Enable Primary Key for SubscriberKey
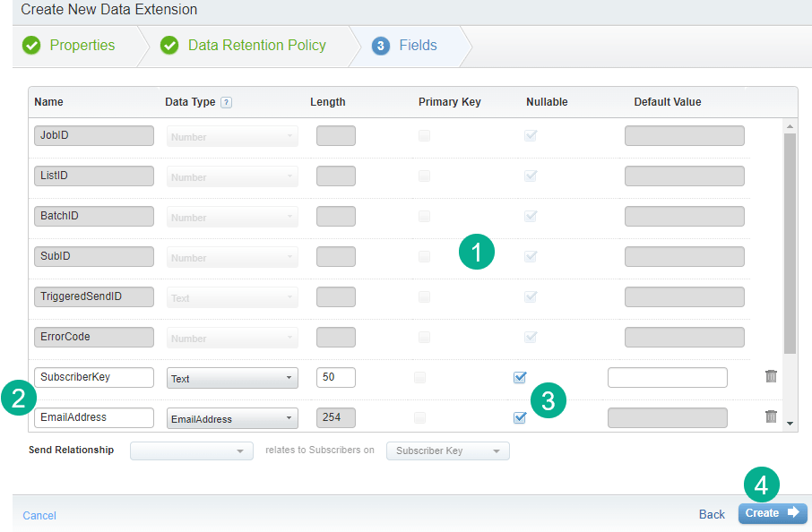This screenshot has width=812, height=532. click(x=420, y=377)
